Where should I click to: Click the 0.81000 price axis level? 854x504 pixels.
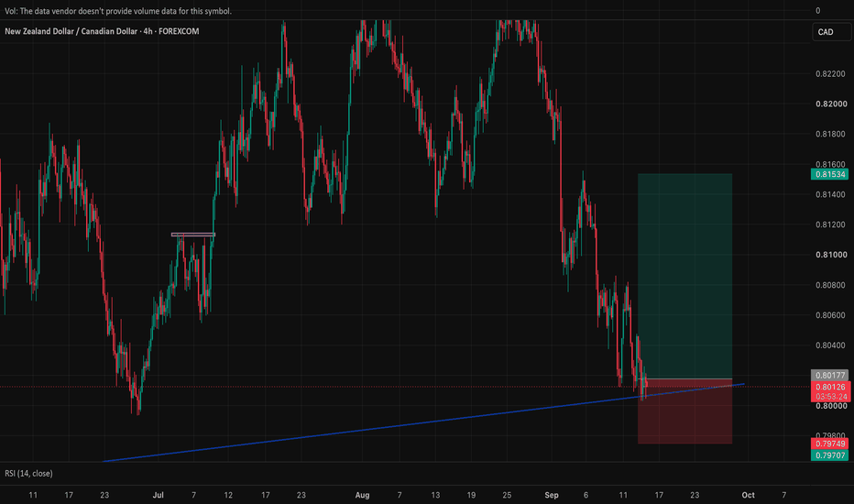point(831,255)
